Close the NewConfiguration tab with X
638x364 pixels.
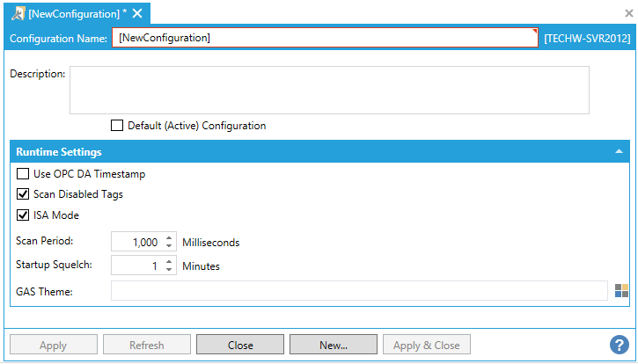pyautogui.click(x=137, y=13)
